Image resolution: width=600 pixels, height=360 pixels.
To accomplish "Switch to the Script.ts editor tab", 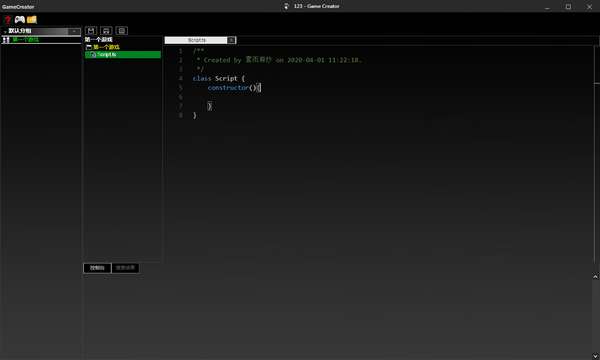I will click(x=196, y=40).
